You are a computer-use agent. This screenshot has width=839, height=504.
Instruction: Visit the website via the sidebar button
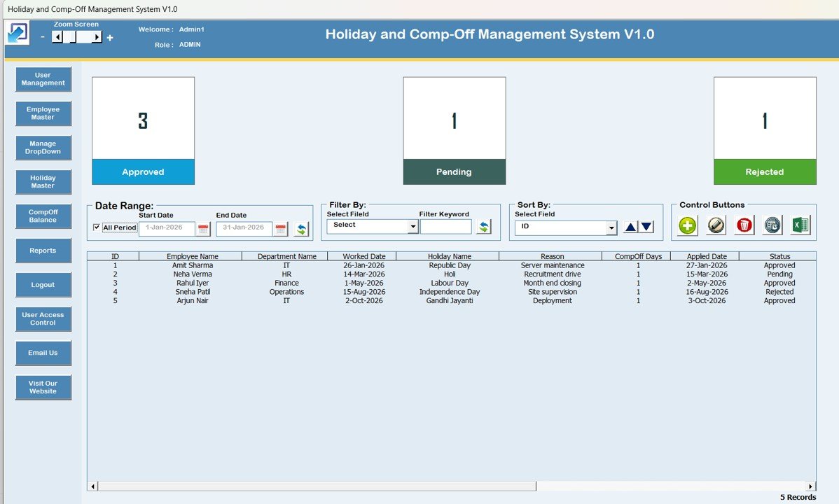(43, 387)
